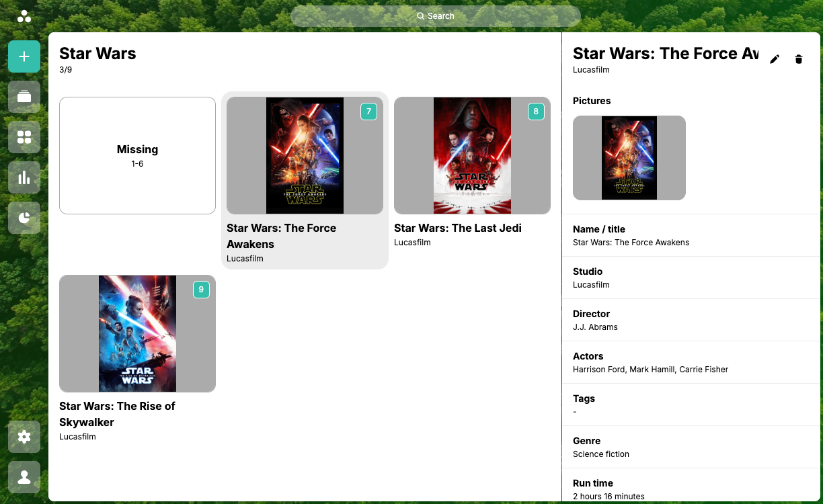Select the Missing 1-6 placeholder card
The image size is (823, 504).
(137, 155)
